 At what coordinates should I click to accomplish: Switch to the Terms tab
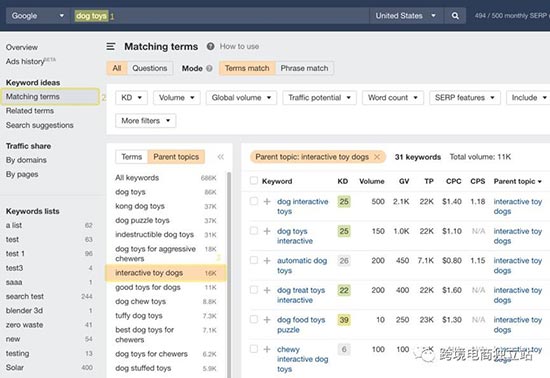point(132,157)
